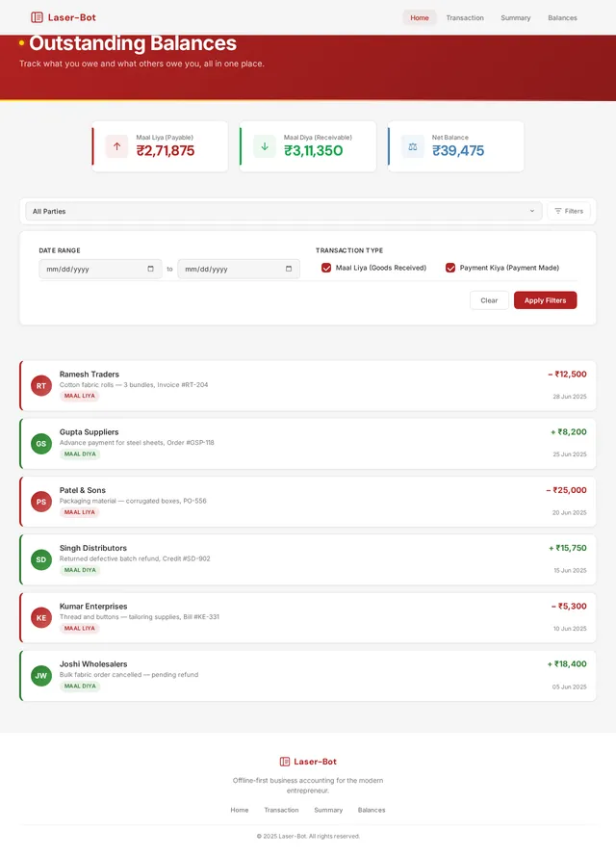Toggle the Filters panel button
The width and height of the screenshot is (616, 855).
569,211
